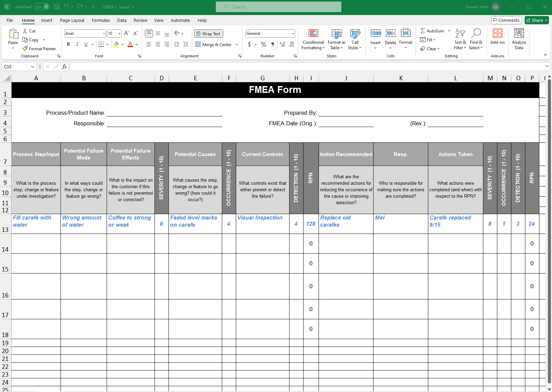552x392 pixels.
Task: Open the Conditional Formatting icon
Action: click(x=313, y=33)
